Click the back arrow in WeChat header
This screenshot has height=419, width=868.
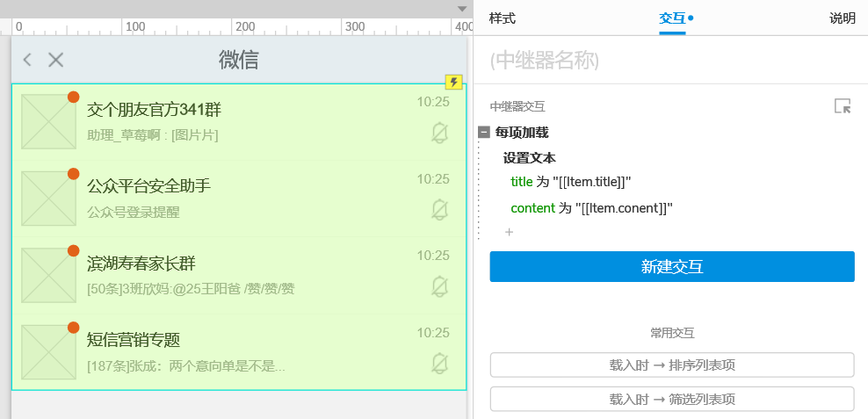coord(27,60)
